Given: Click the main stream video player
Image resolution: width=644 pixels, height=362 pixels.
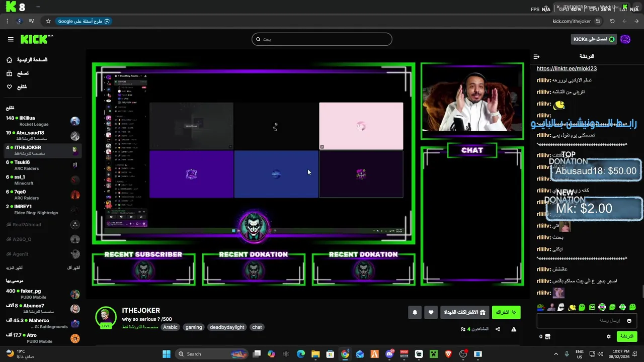Looking at the screenshot, I should point(308,174).
